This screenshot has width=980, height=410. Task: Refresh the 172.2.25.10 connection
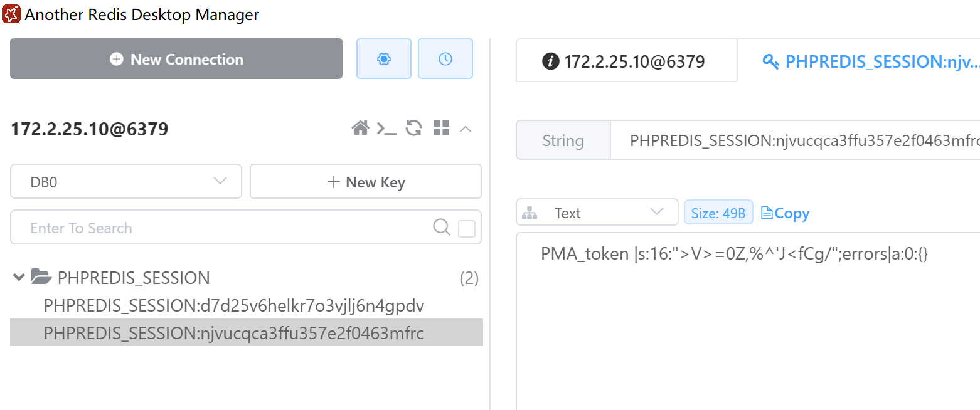[413, 129]
